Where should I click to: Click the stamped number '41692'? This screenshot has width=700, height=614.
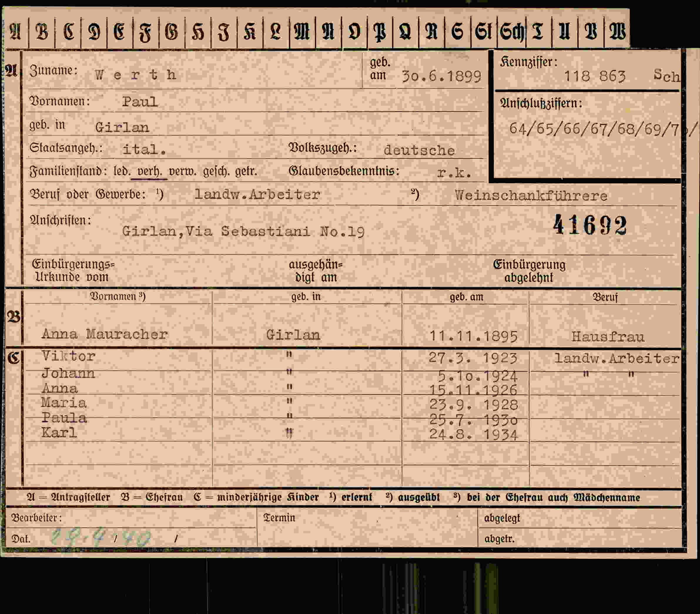(590, 225)
